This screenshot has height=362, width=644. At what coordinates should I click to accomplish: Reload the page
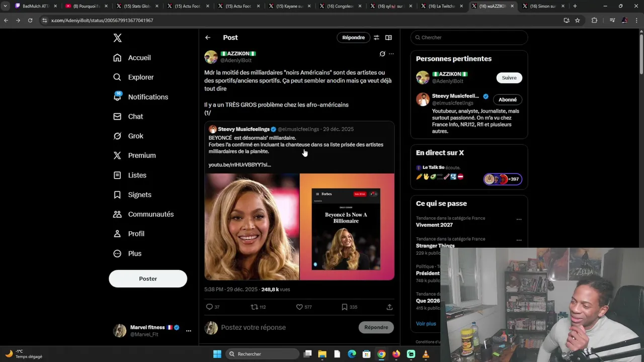point(30,20)
